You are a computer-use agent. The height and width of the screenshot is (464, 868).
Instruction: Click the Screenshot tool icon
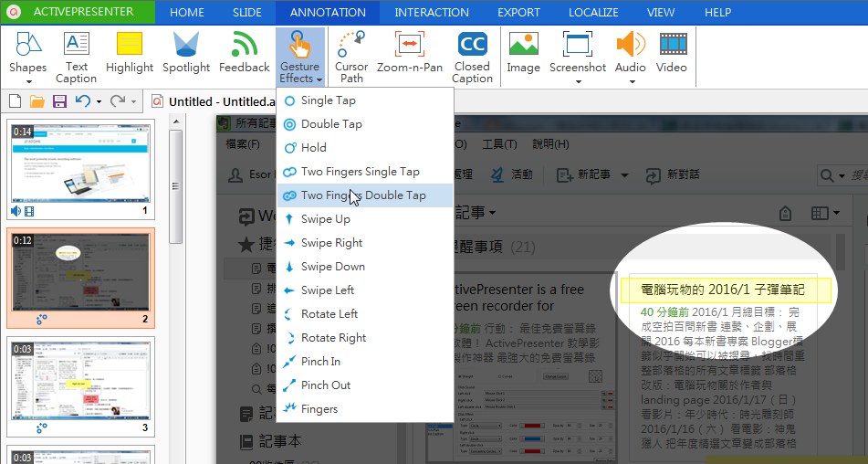click(x=578, y=45)
